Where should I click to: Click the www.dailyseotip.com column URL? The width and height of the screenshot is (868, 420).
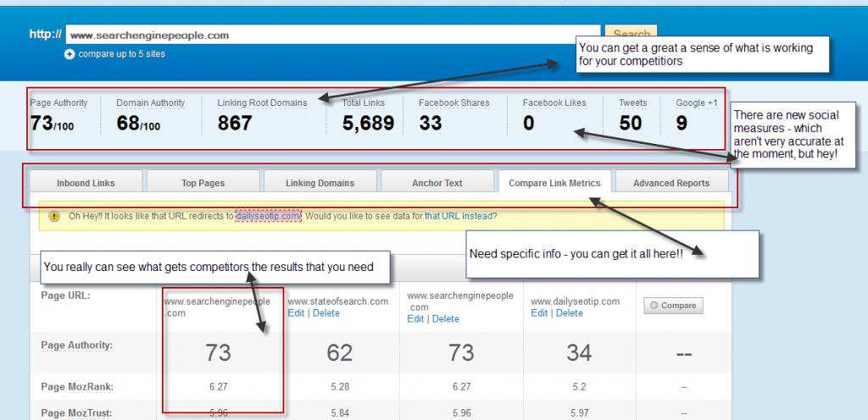tap(576, 301)
